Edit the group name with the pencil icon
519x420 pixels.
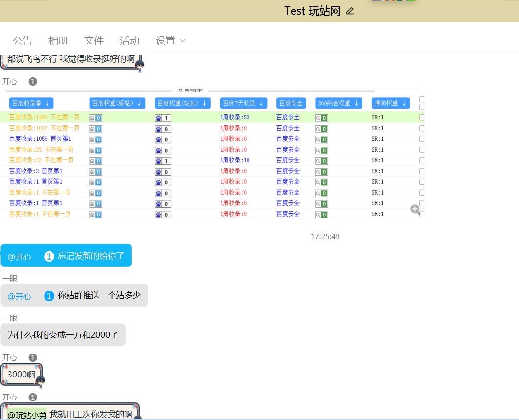tap(350, 11)
